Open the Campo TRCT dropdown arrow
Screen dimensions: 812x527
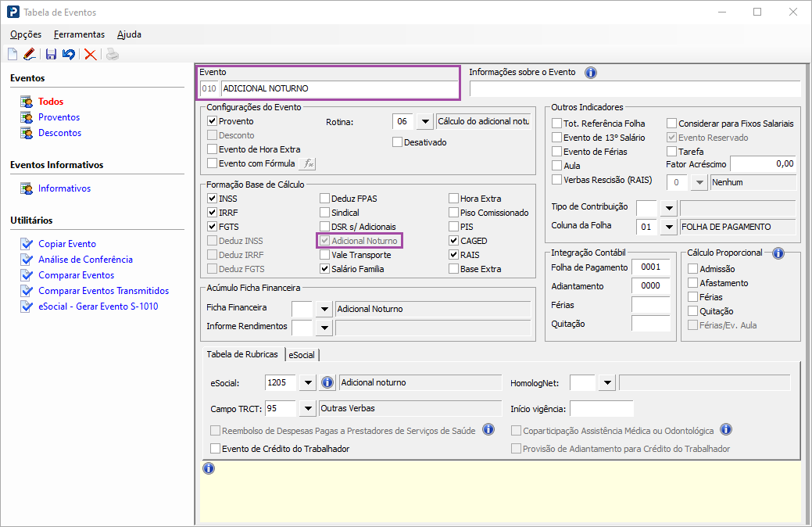(307, 408)
